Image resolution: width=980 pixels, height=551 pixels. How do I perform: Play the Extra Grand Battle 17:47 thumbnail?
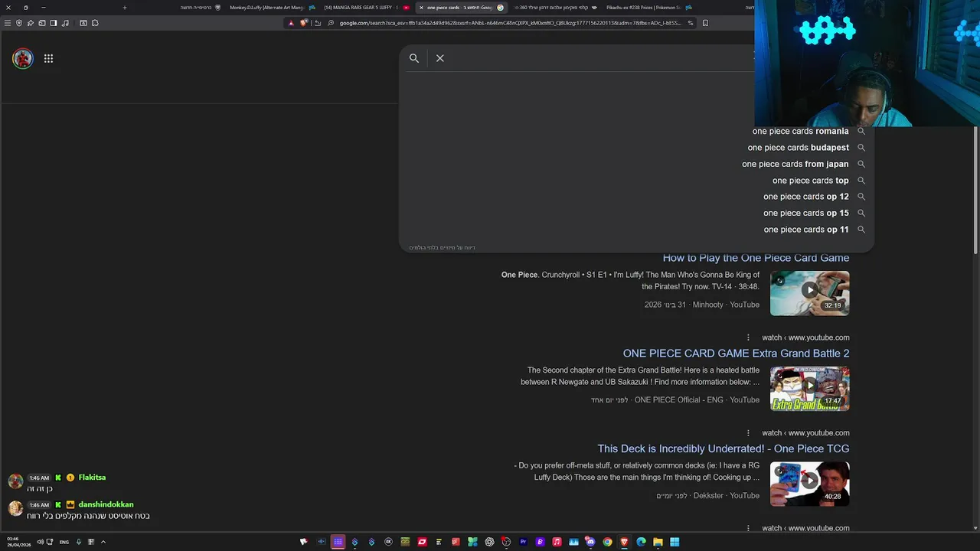(x=809, y=389)
